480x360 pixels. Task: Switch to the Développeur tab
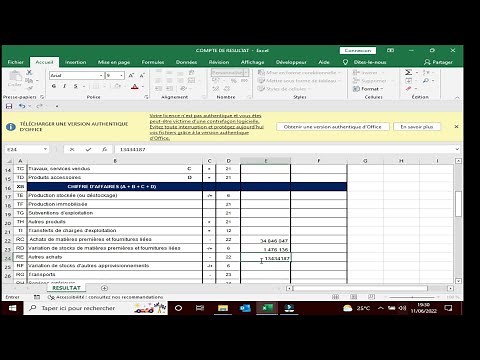click(291, 62)
